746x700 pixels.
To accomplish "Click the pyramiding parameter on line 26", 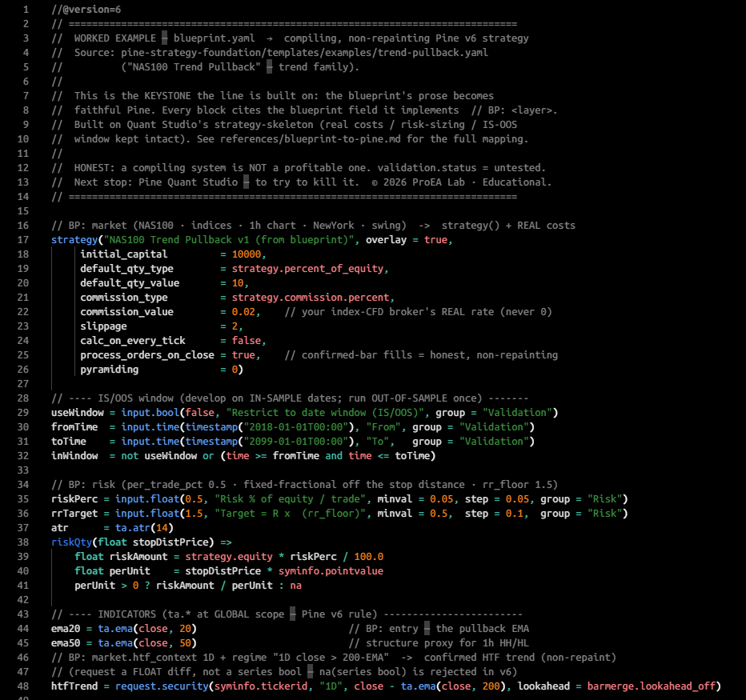I will pyautogui.click(x=110, y=370).
